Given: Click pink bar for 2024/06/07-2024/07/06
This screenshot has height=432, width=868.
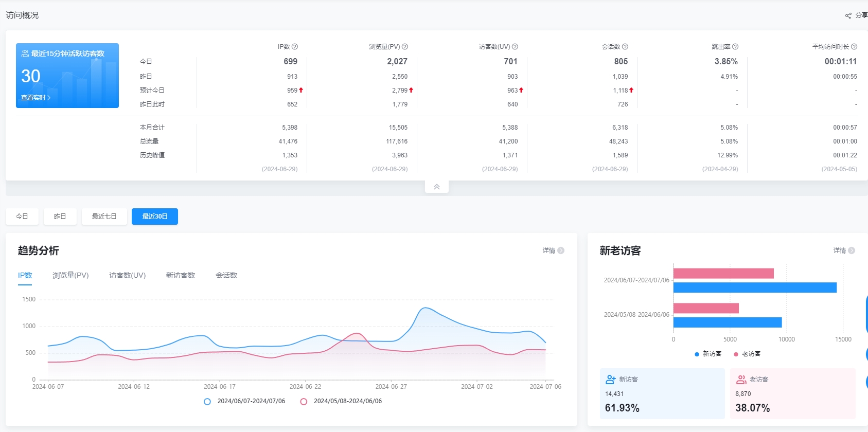Looking at the screenshot, I should 723,274.
